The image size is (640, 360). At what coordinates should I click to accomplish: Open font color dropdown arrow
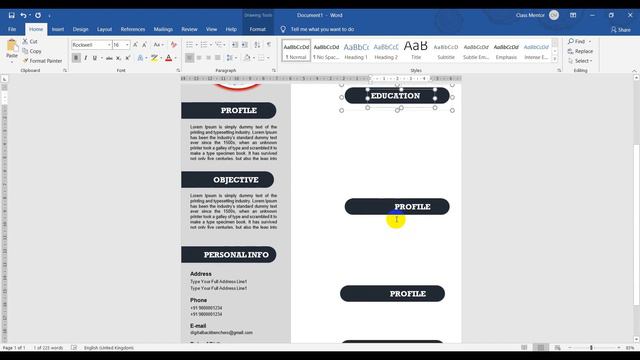click(x=176, y=58)
